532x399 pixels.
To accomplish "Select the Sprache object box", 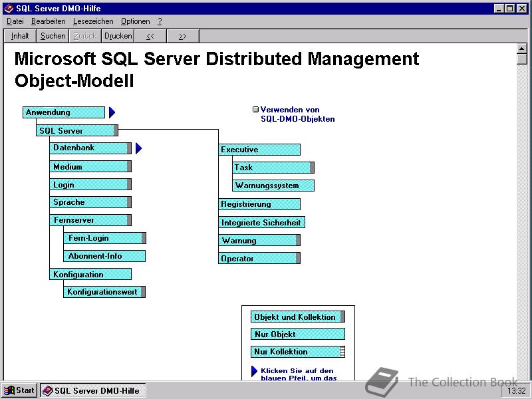I will click(x=90, y=202).
